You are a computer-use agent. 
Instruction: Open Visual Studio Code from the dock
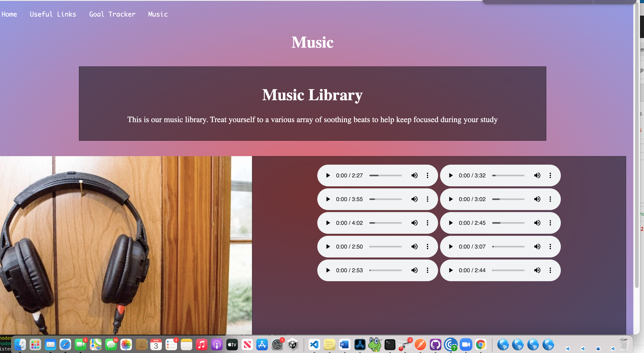[314, 345]
